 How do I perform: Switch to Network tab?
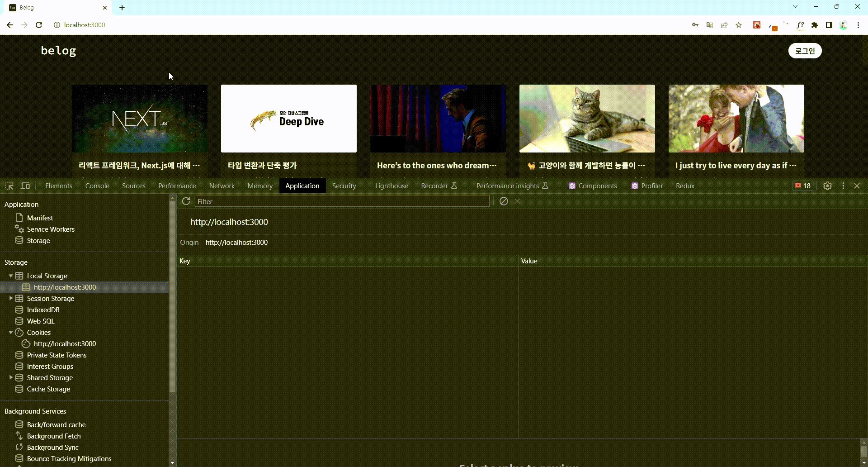pyautogui.click(x=222, y=186)
